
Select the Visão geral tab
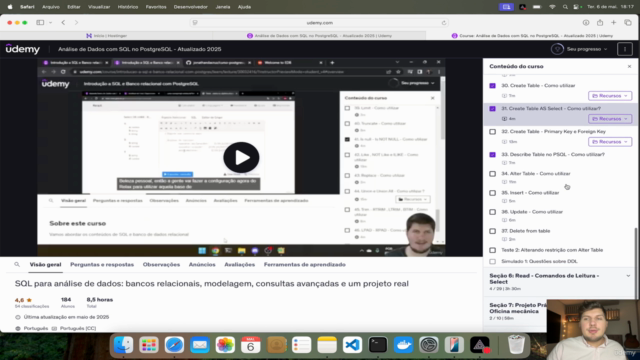(45, 264)
